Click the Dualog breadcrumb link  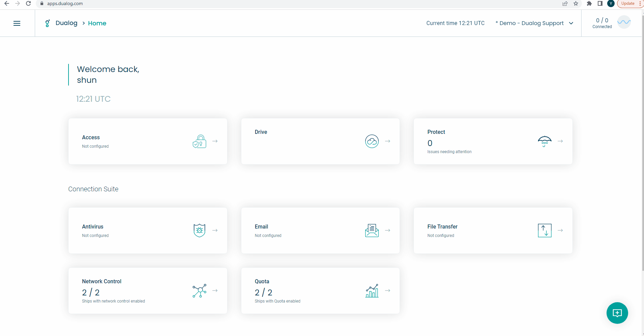pyautogui.click(x=66, y=23)
